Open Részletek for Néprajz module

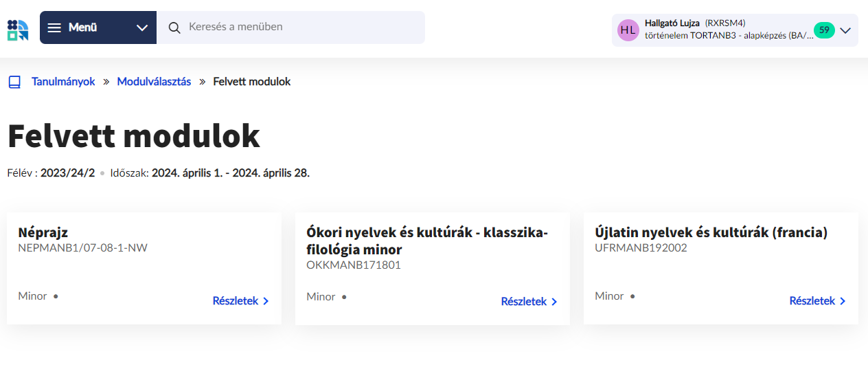(240, 301)
